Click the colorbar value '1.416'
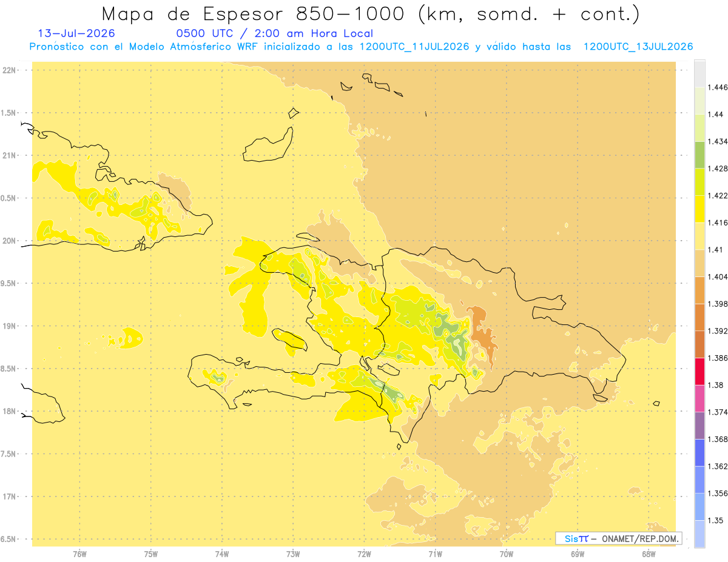This screenshot has width=728, height=562. tap(718, 222)
